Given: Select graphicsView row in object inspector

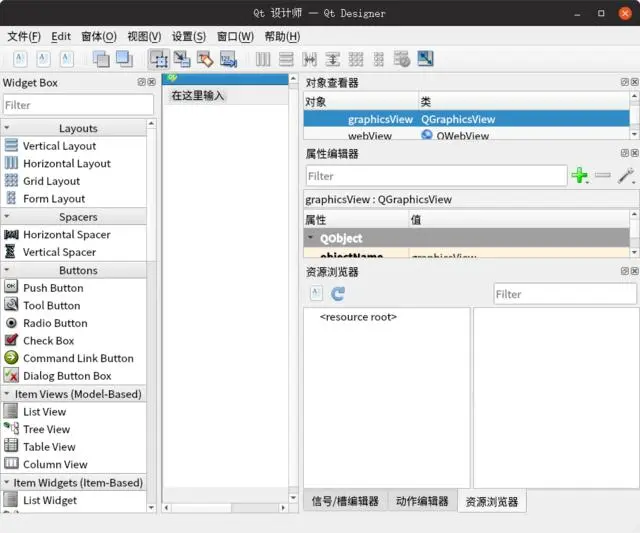Looking at the screenshot, I should (x=467, y=119).
